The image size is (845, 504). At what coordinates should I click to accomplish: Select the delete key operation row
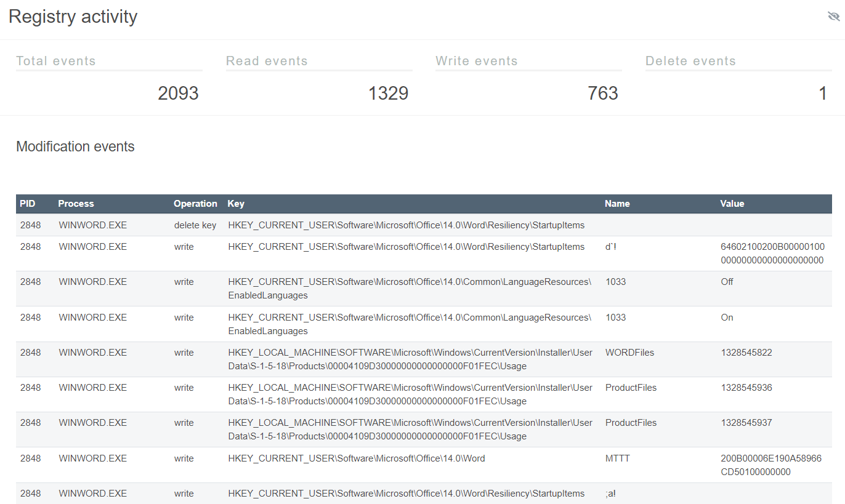click(x=195, y=225)
